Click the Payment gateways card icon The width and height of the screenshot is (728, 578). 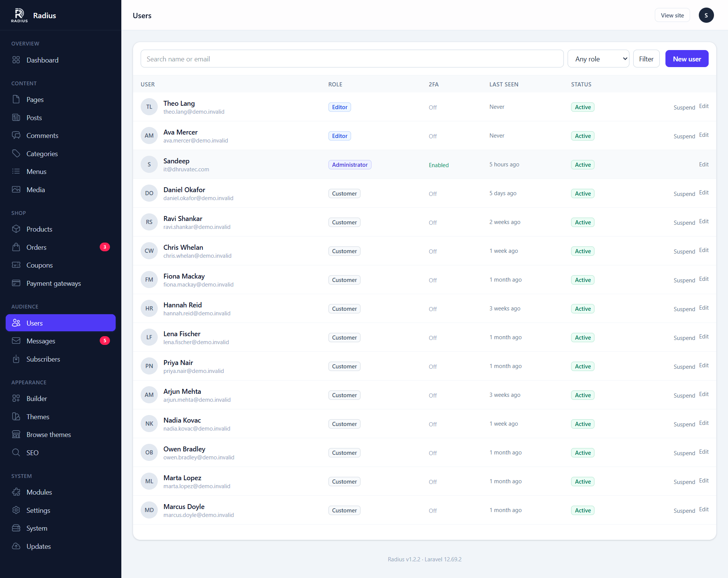tap(16, 283)
